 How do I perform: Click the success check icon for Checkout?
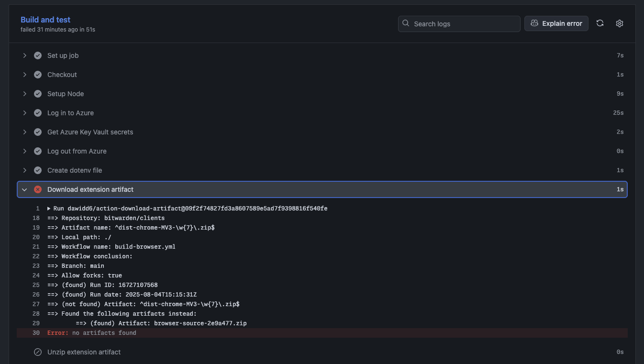(38, 75)
